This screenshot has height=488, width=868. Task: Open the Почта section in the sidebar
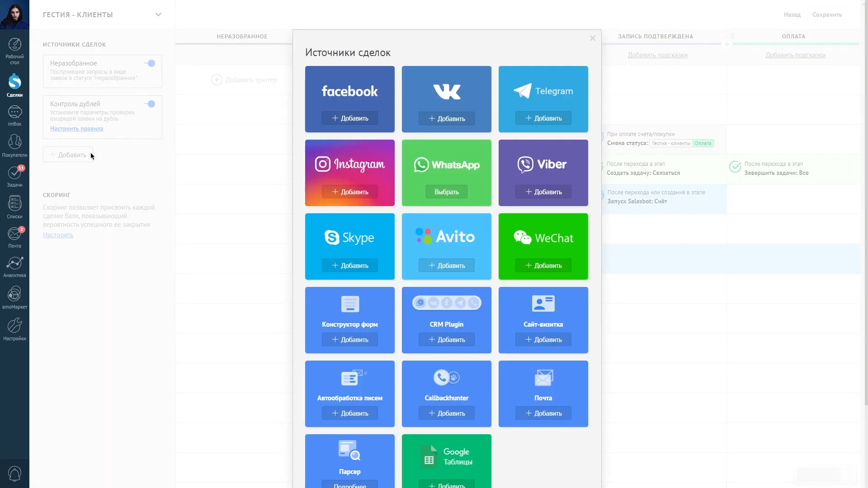pyautogui.click(x=14, y=237)
